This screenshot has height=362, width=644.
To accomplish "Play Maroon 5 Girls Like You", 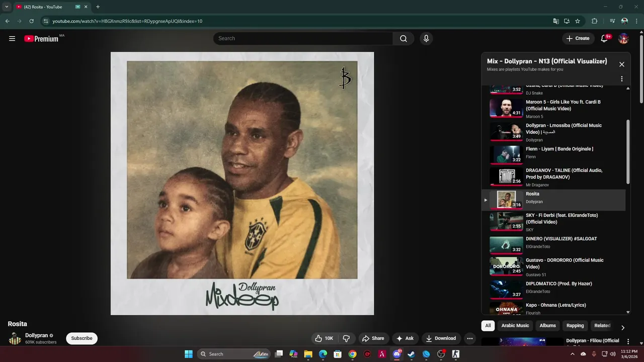I will [x=553, y=108].
